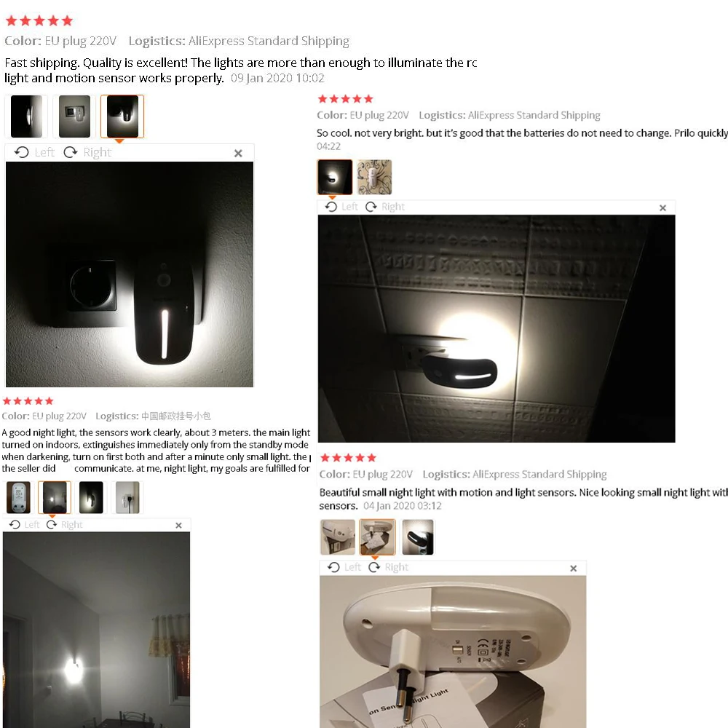The image size is (728, 728).
Task: Select fourth thumbnail in the China Post review
Action: pos(127,497)
